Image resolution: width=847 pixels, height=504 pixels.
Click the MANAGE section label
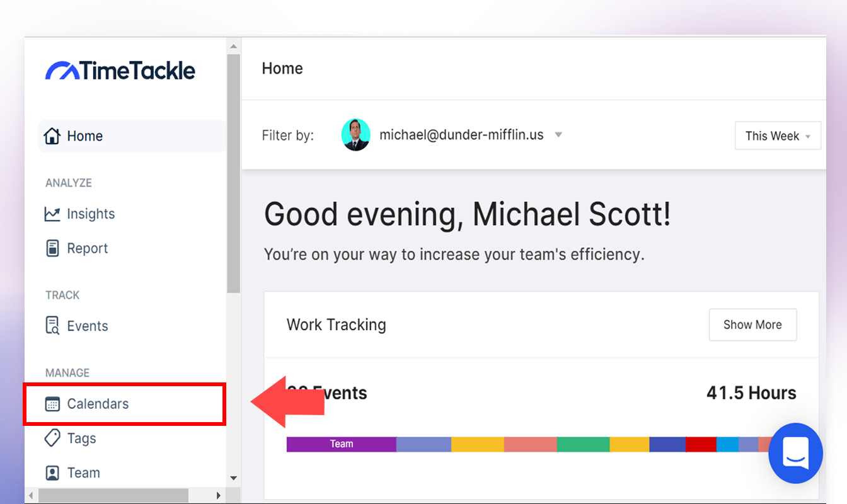[67, 373]
